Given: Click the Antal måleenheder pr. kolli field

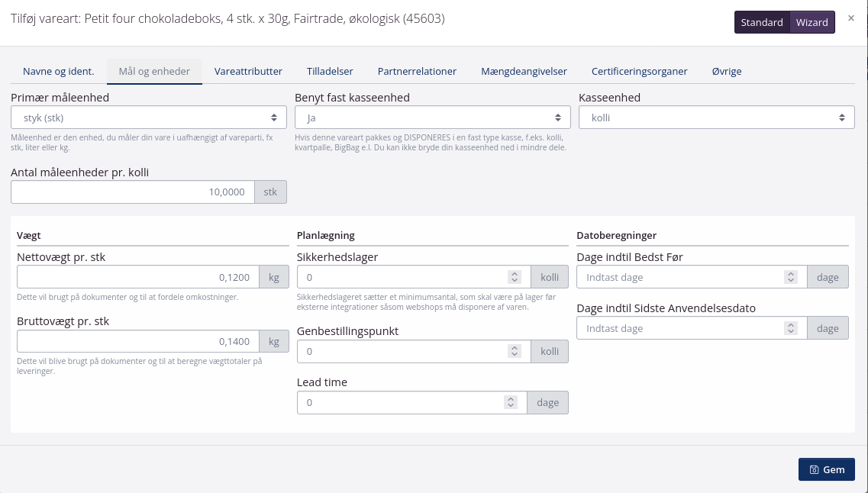Looking at the screenshot, I should coord(133,192).
